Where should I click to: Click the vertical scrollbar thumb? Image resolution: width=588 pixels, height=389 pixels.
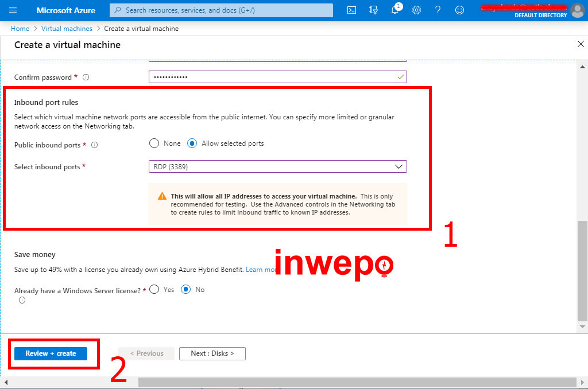[x=582, y=271]
